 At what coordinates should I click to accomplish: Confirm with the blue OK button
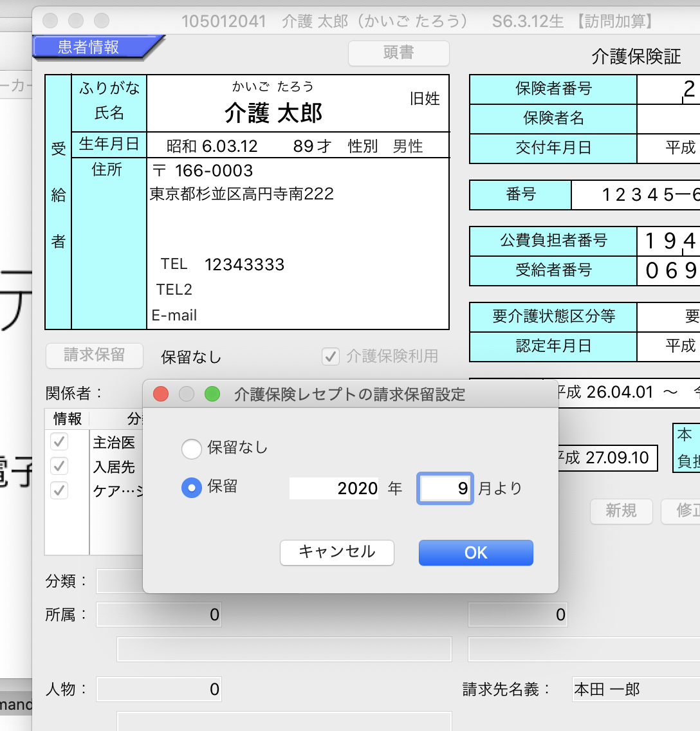475,553
